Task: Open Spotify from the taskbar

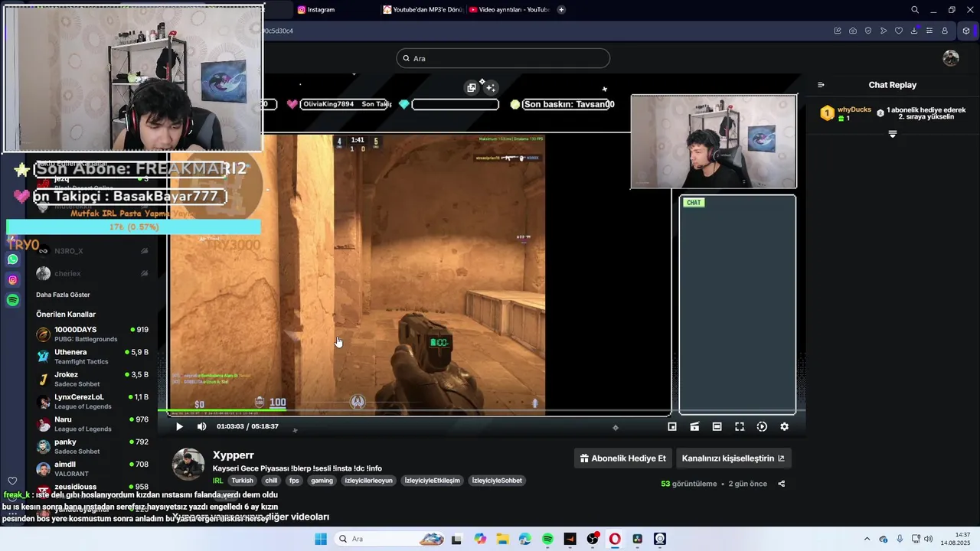Action: pyautogui.click(x=547, y=539)
